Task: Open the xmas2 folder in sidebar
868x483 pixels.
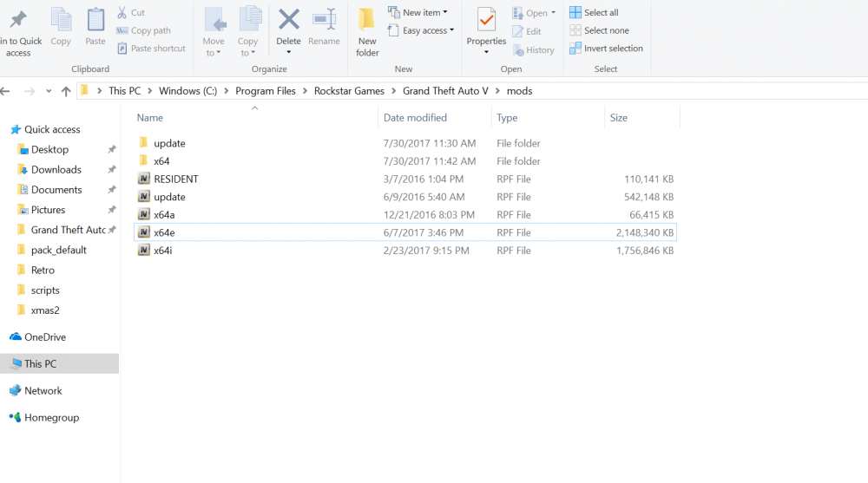Action: pyautogui.click(x=38, y=310)
